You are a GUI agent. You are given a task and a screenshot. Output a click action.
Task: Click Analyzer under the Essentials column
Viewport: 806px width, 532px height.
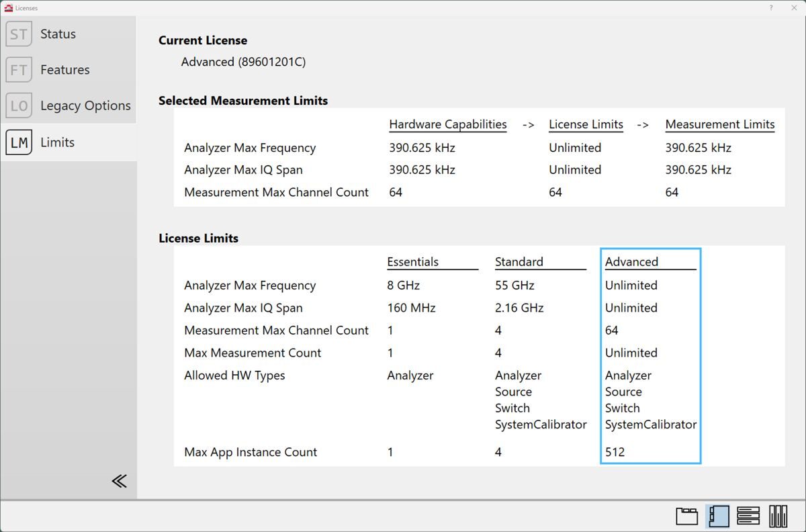click(x=410, y=375)
